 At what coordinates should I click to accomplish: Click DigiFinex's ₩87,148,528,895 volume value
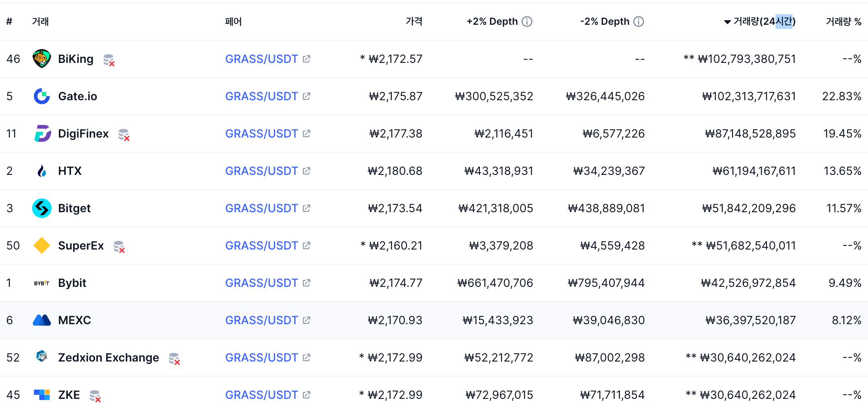[750, 133]
